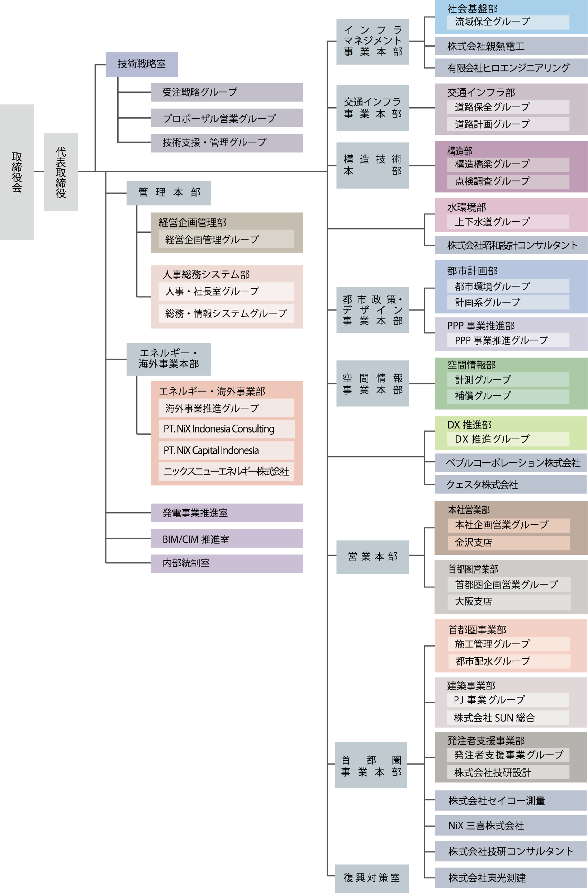The width and height of the screenshot is (588, 893).
Task: Click 流域保全グループ
Action: point(508,22)
